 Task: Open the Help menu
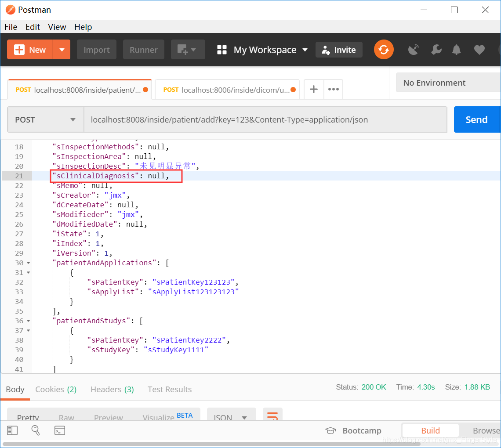[83, 27]
